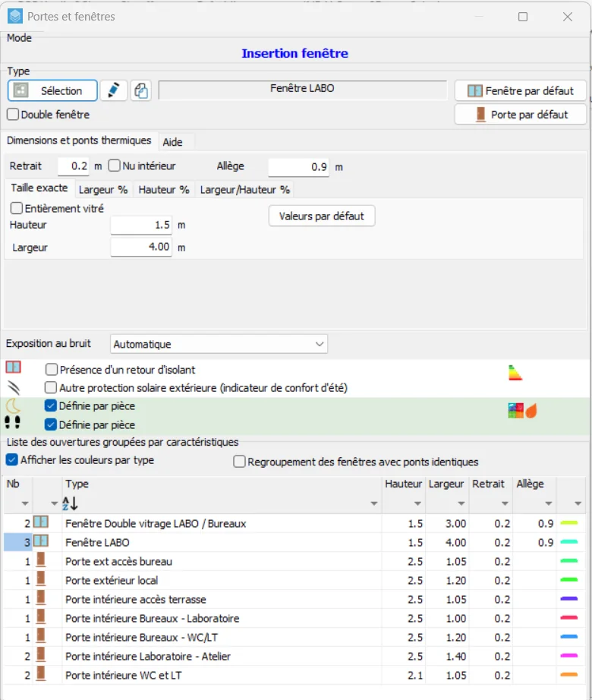Click the orange flame icon
The width and height of the screenshot is (592, 700).
[x=531, y=411]
